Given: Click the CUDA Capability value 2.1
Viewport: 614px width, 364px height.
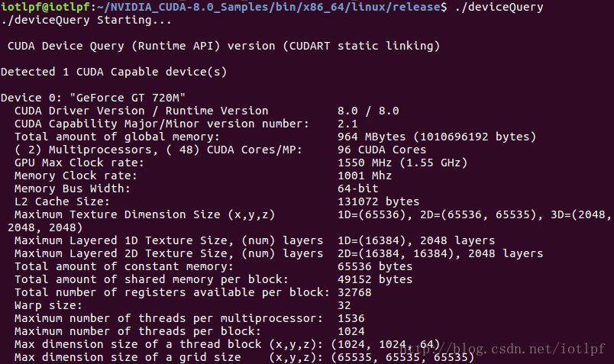Looking at the screenshot, I should pos(347,124).
